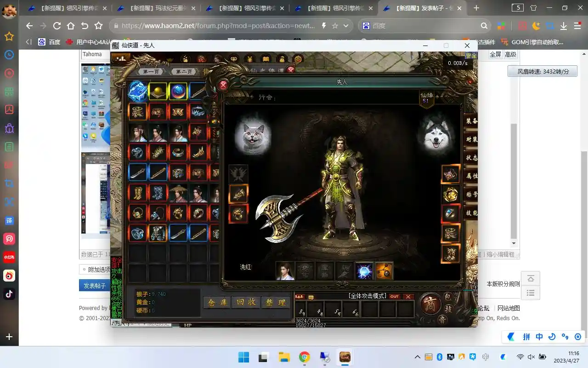Select the golden orb item in the bag
Screen dimensions: 588x368
point(158,91)
